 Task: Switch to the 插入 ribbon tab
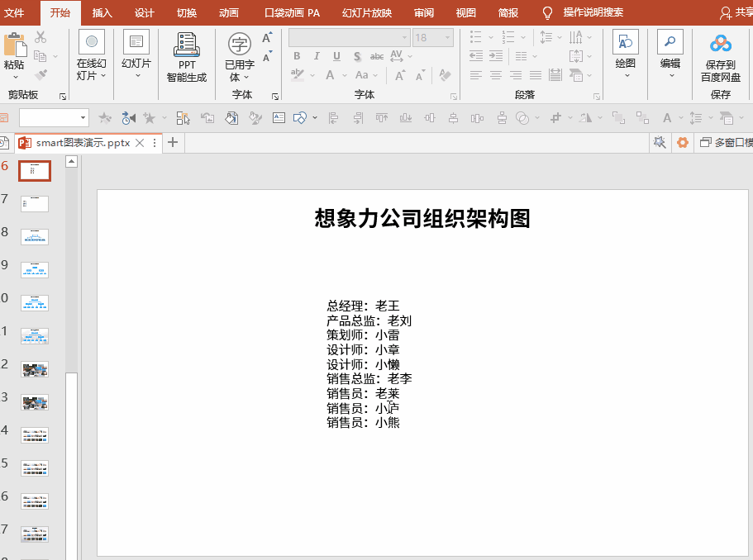(102, 12)
